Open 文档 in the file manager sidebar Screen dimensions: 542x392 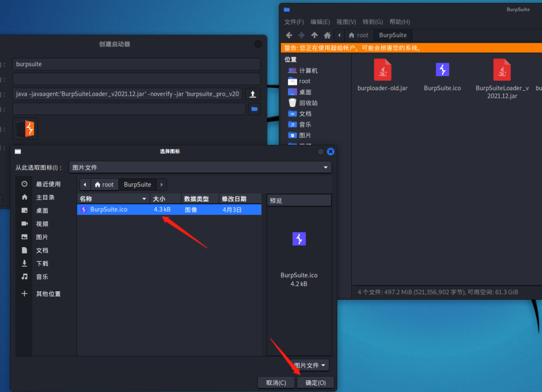coord(300,114)
